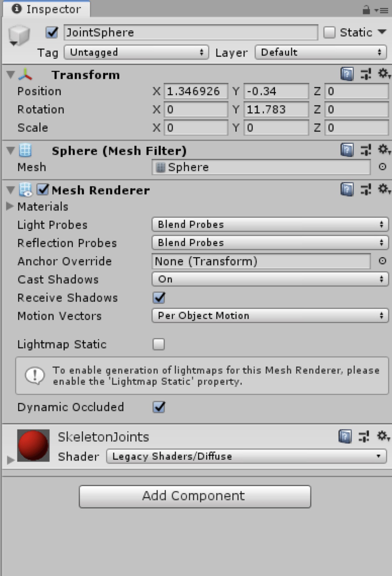Open SkeletonJoints material presets
The height and width of the screenshot is (576, 392).
pos(364,436)
